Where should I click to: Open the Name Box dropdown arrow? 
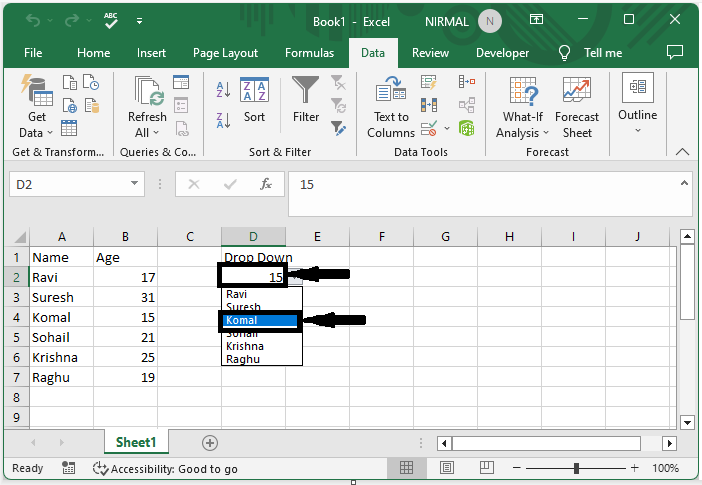pos(135,184)
